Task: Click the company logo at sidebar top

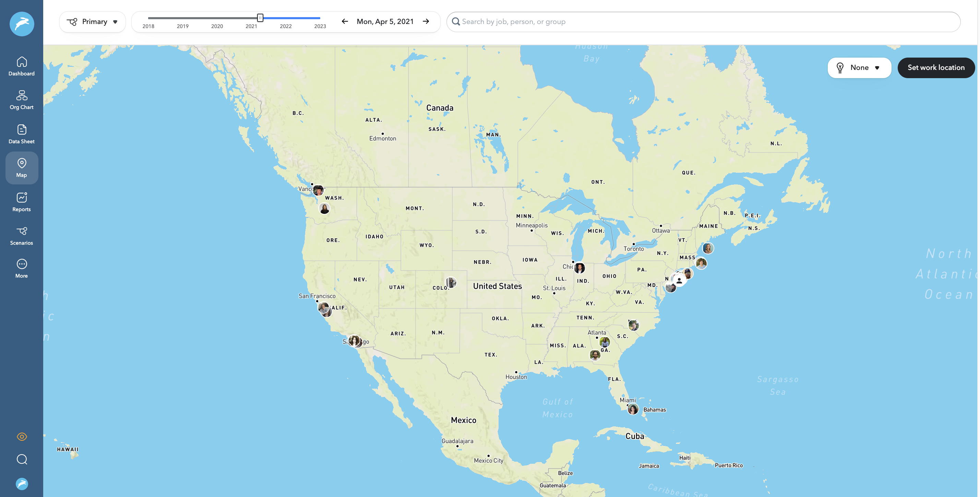Action: 22,24
